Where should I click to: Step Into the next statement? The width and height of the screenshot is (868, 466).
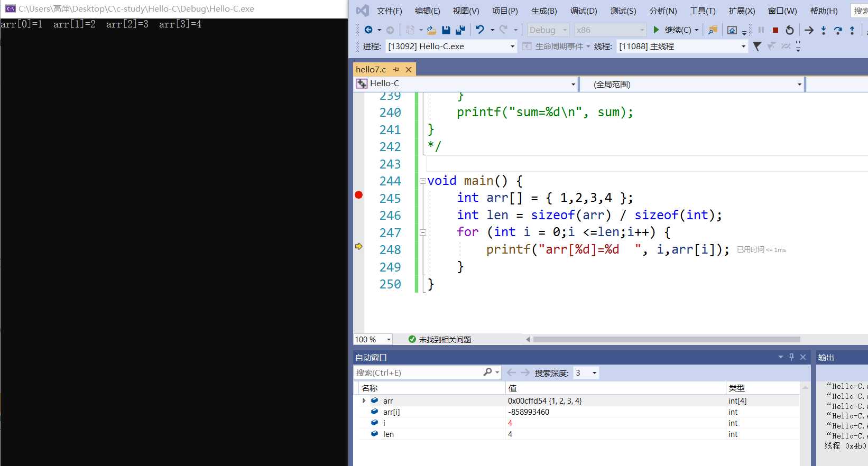click(824, 30)
